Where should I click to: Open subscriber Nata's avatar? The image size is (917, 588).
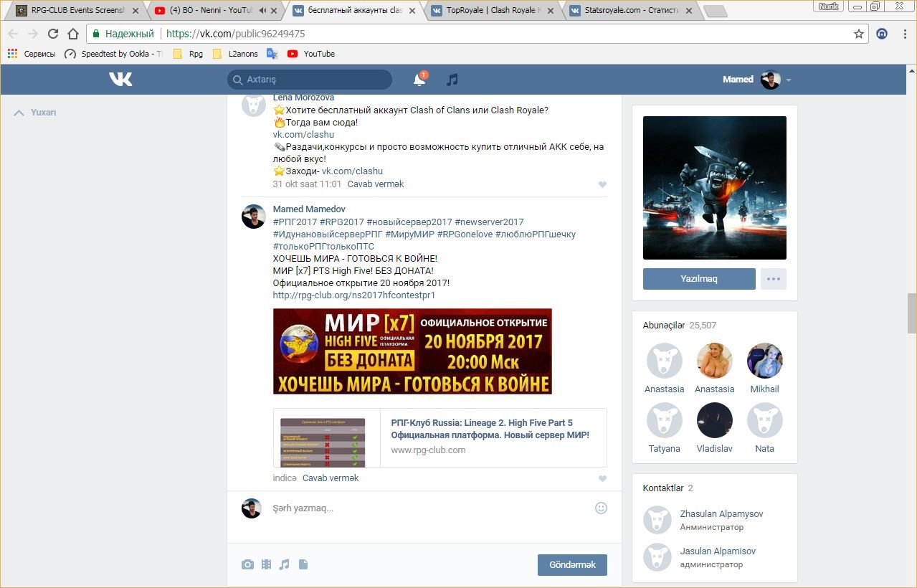(x=765, y=420)
